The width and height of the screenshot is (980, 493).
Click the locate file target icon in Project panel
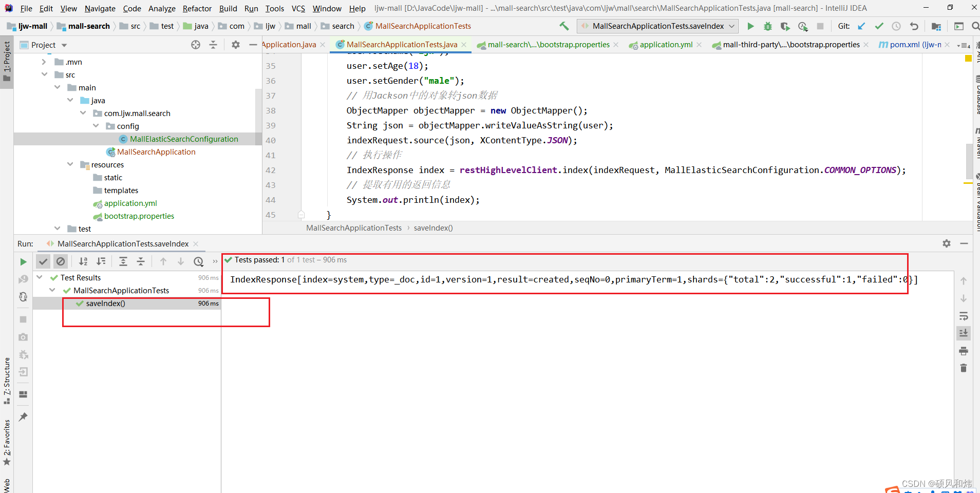(196, 45)
